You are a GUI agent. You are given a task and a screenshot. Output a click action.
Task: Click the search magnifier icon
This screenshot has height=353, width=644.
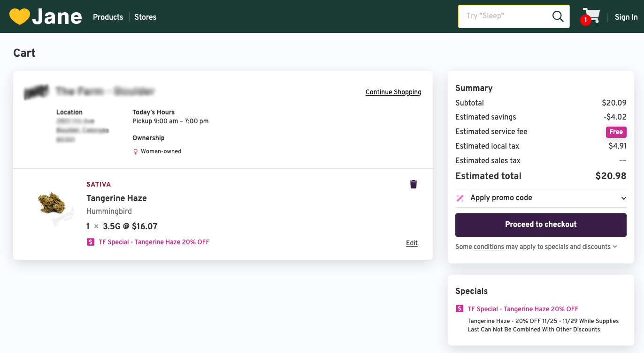558,16
